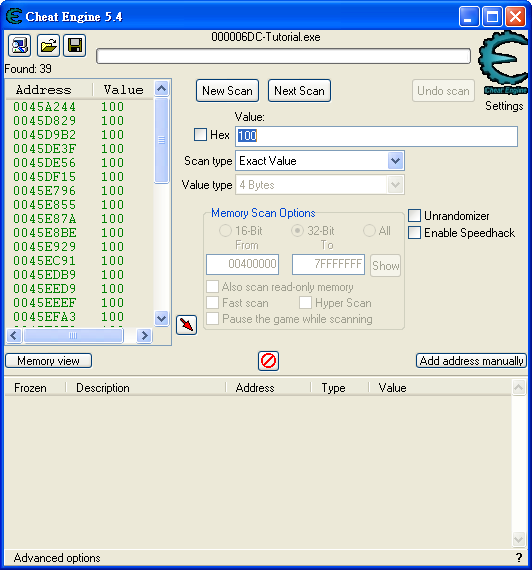Tick the Enable Speedhack checkbox
The height and width of the screenshot is (570, 532).
pos(415,233)
